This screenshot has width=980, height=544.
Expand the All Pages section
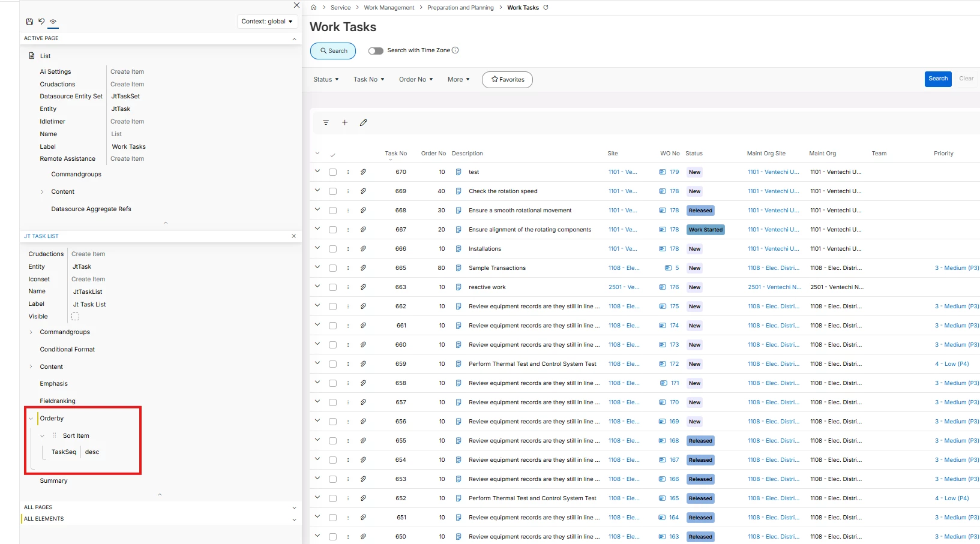tap(294, 507)
